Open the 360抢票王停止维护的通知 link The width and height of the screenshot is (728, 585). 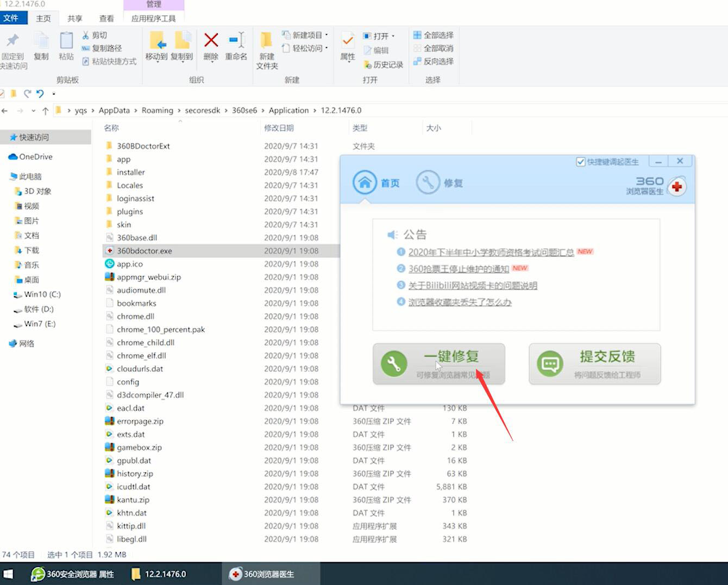459,269
